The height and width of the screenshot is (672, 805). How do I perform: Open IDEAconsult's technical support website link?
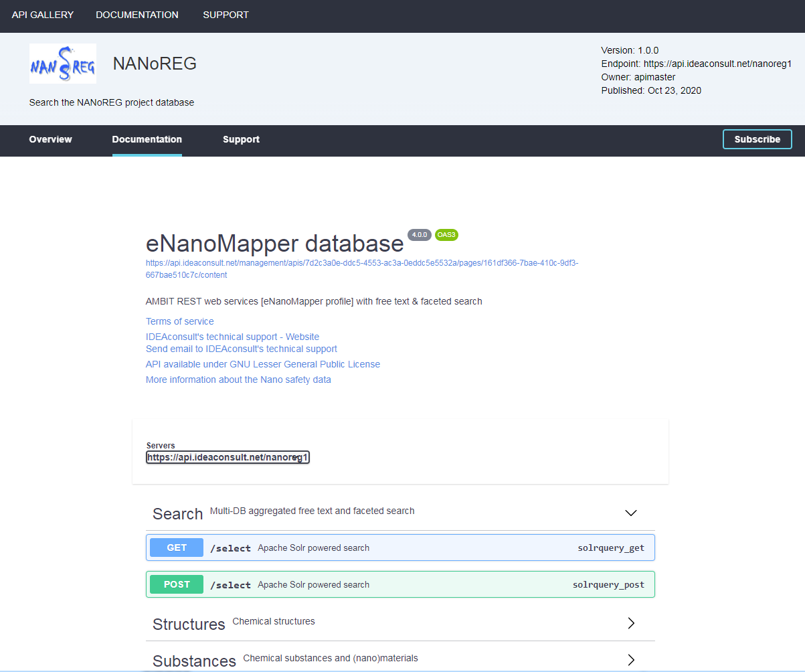tap(232, 337)
